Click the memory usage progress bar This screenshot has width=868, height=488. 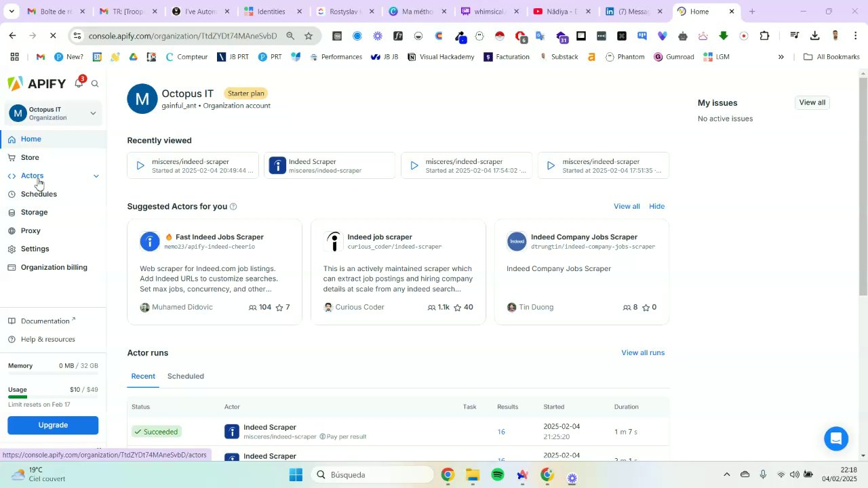click(53, 373)
